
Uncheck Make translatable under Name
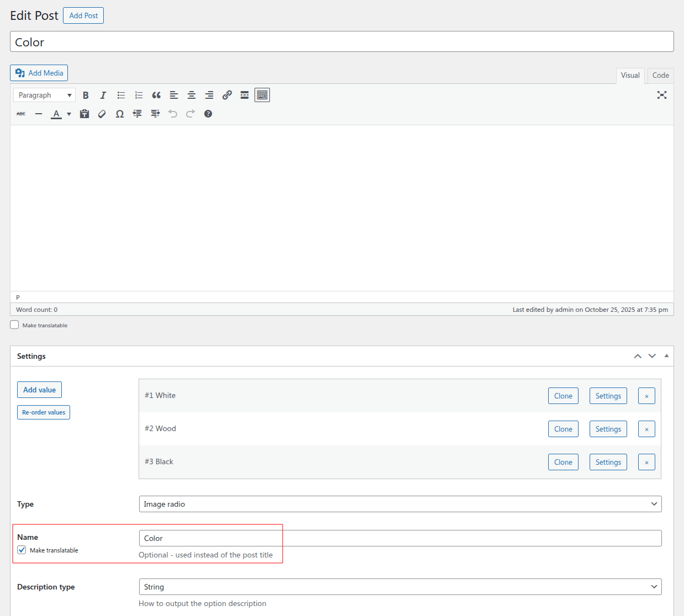tap(22, 550)
